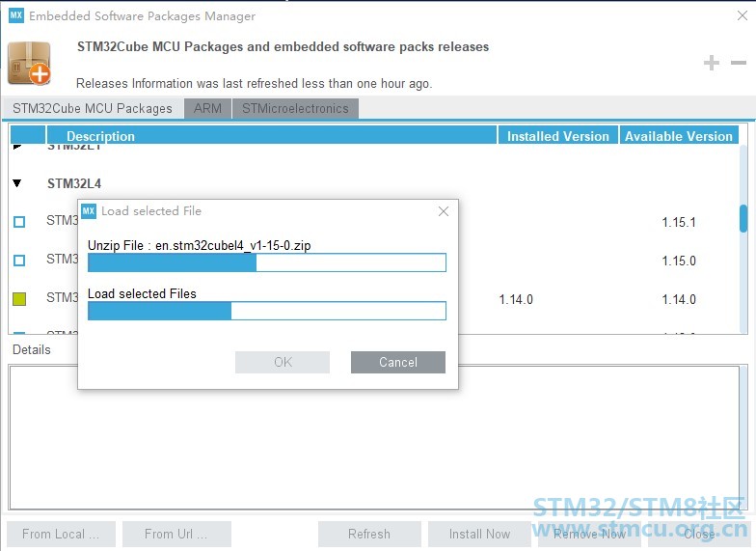The image size is (756, 551).
Task: Click available version 1.15.1 cell
Action: tap(679, 222)
